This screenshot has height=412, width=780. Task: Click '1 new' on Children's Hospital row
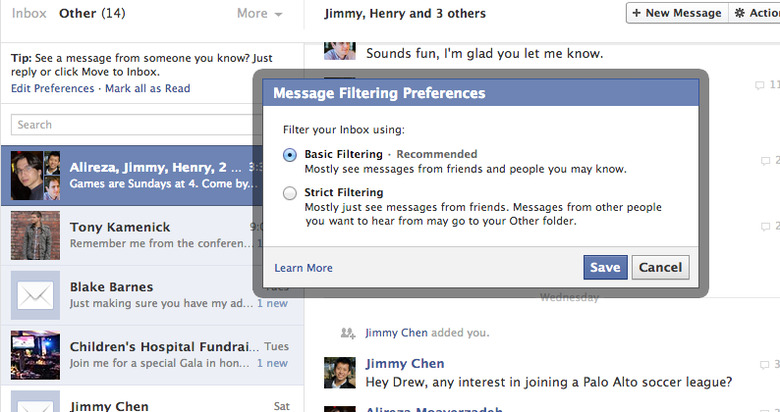tap(272, 363)
